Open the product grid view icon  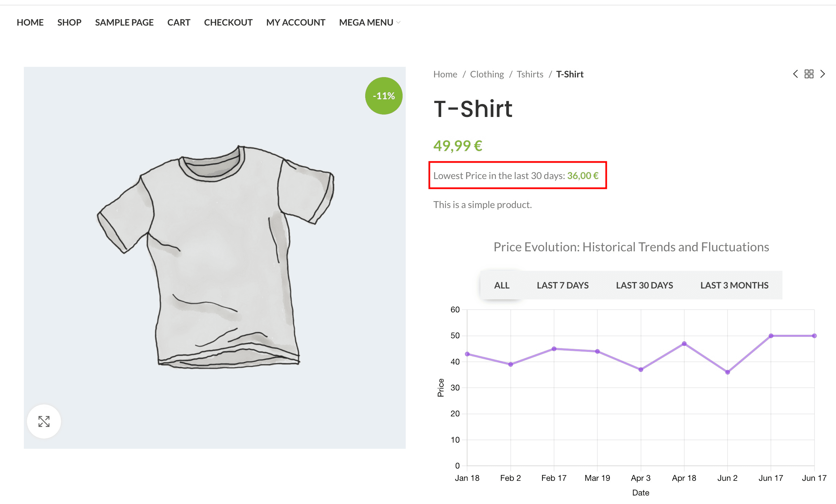[x=809, y=74]
